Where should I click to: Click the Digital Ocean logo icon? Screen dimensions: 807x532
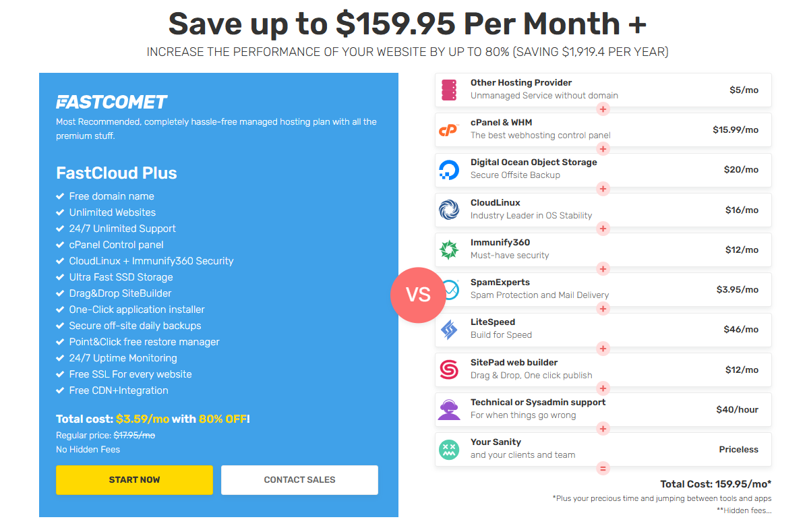tap(449, 170)
